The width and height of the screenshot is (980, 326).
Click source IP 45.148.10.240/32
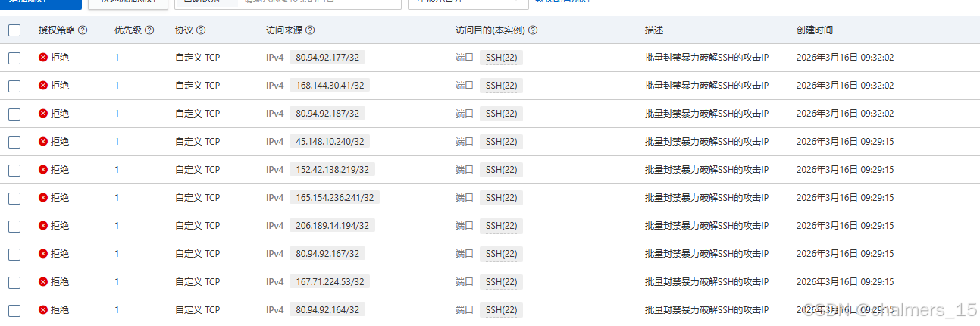click(330, 142)
